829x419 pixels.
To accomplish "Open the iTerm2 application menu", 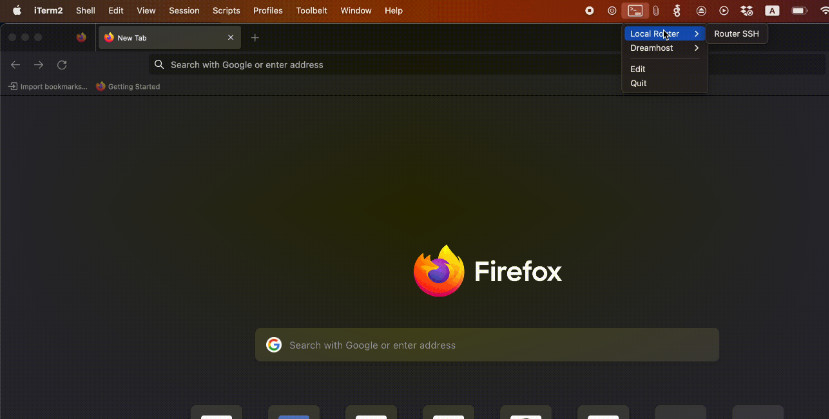I will (48, 11).
